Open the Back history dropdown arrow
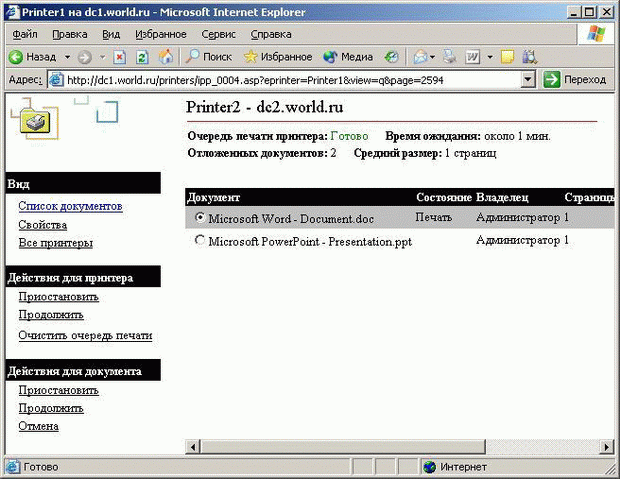620x479 pixels. point(68,57)
